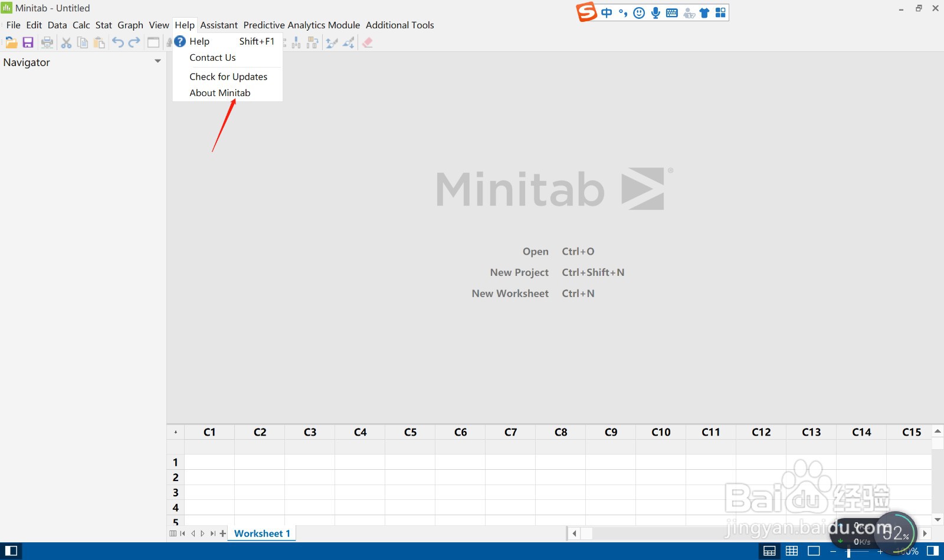Expand the Navigator dropdown arrow
944x560 pixels.
158,61
